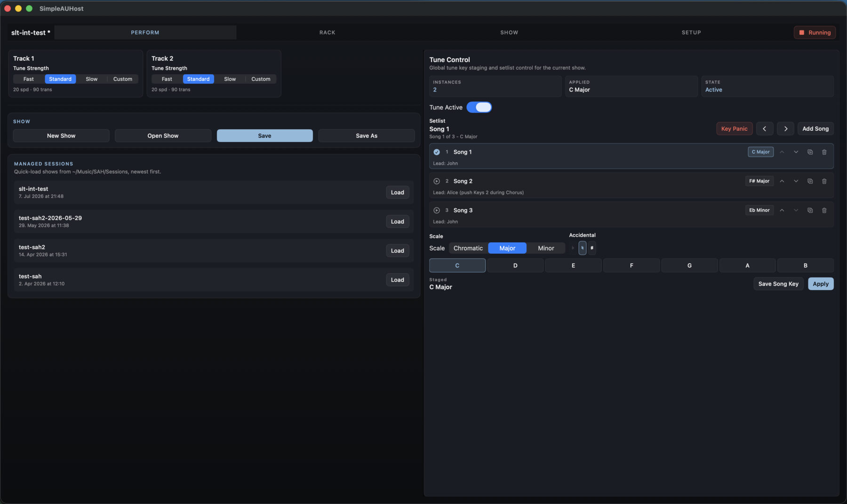The image size is (847, 504).
Task: Open Song 2's F# Major key badge
Action: tap(759, 181)
